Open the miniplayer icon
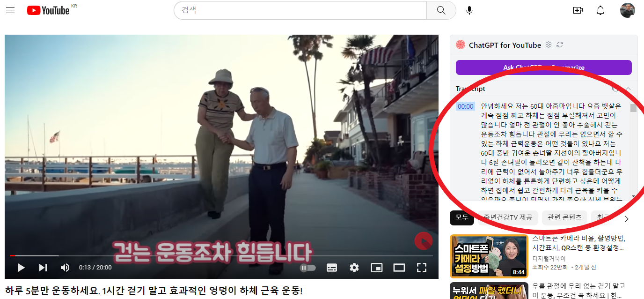Image resolution: width=644 pixels, height=299 pixels. [x=377, y=267]
